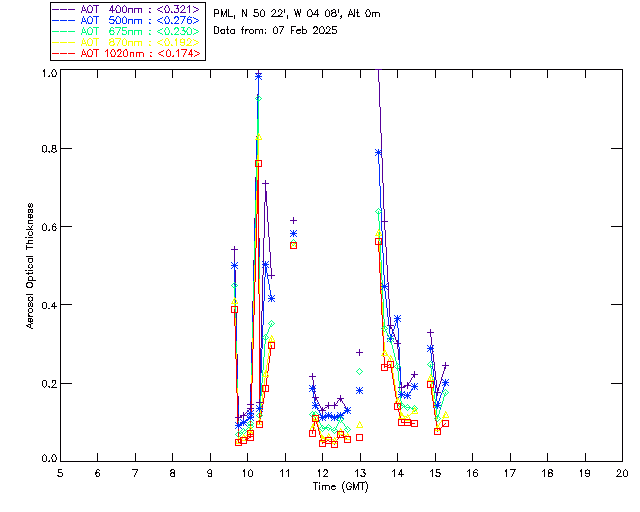Click the x-axis label 12
The image size is (640, 512).
click(322, 473)
